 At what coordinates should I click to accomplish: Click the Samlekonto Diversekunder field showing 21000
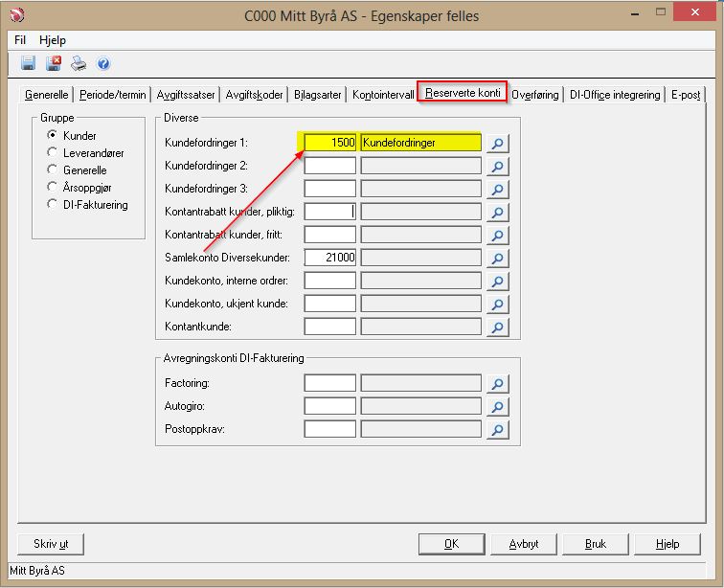click(x=330, y=258)
